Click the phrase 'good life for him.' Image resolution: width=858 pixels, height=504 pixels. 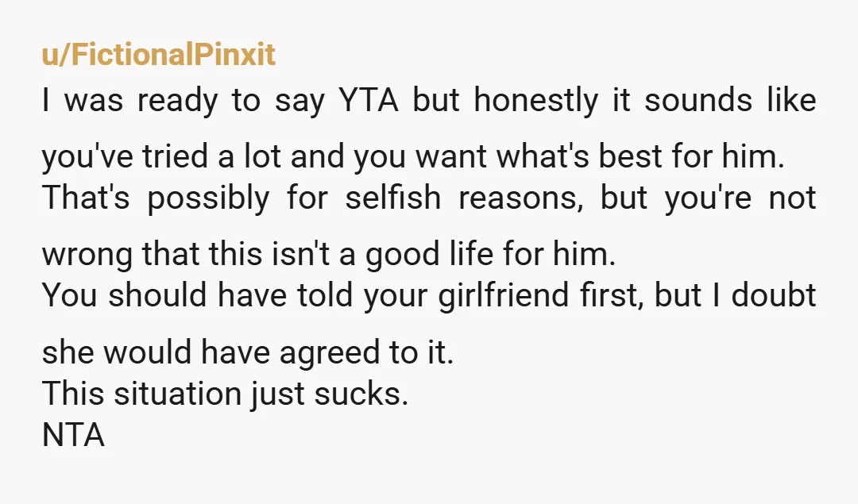point(490,256)
